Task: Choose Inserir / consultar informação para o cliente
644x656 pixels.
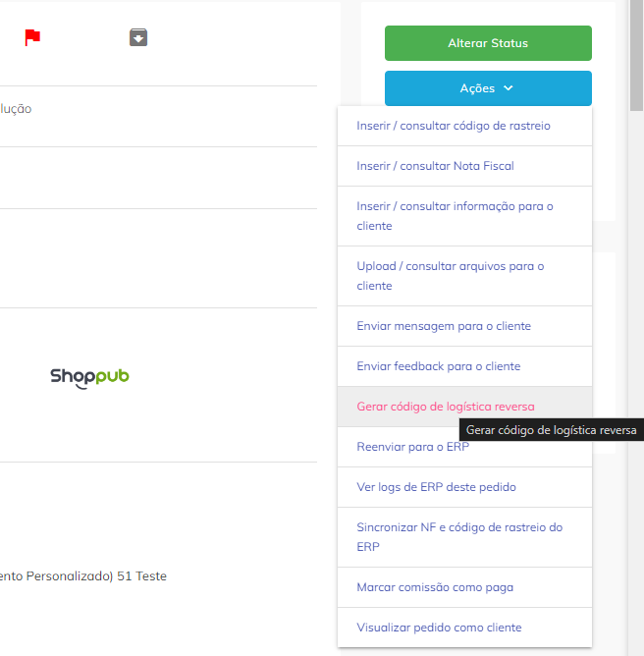Action: (464, 216)
